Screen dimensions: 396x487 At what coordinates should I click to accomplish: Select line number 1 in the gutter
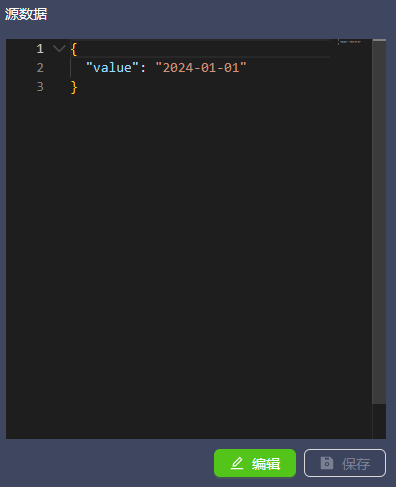(40, 49)
